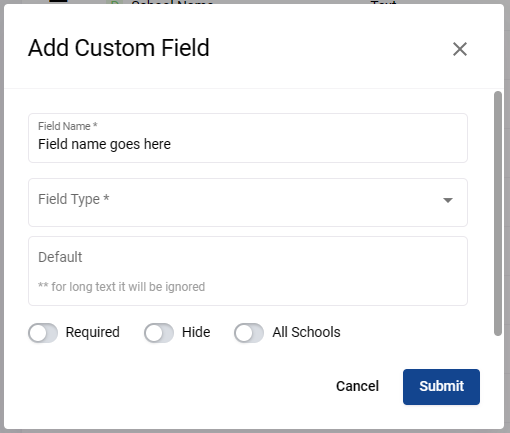Click the Default placeholder label

[x=60, y=257]
